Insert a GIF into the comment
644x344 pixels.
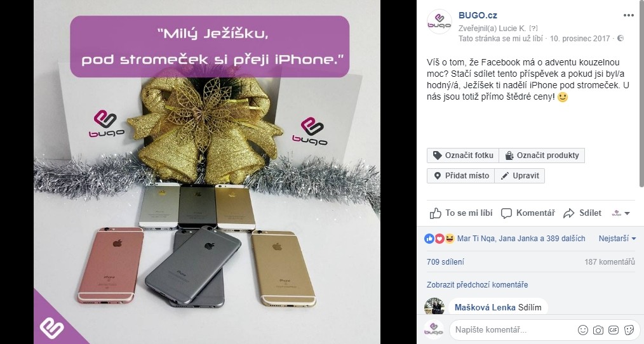(x=613, y=330)
